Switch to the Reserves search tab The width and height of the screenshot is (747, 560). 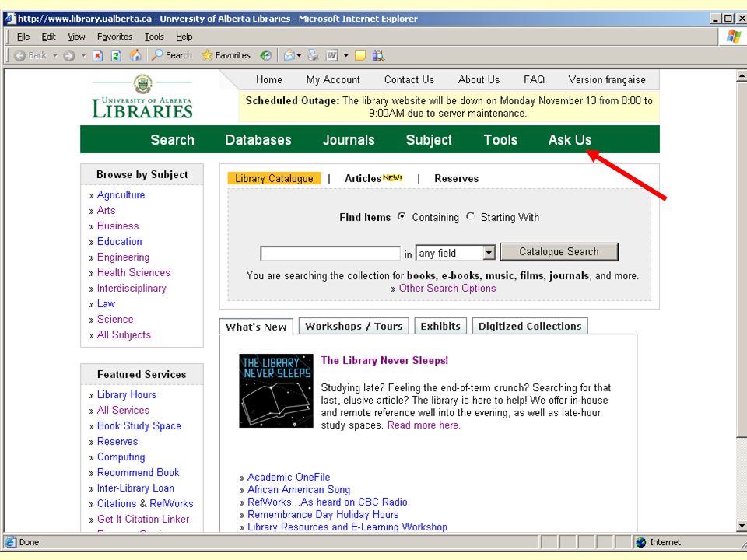coord(457,179)
